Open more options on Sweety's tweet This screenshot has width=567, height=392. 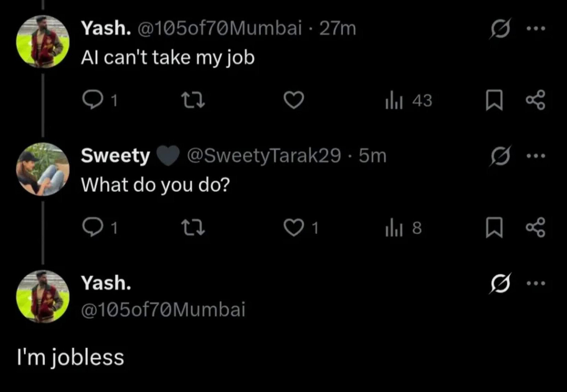coord(536,156)
